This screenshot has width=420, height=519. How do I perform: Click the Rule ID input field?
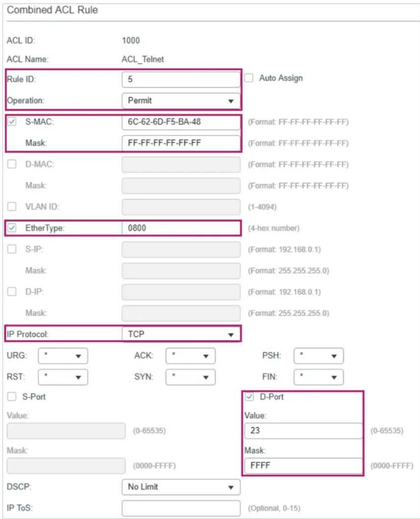click(181, 79)
